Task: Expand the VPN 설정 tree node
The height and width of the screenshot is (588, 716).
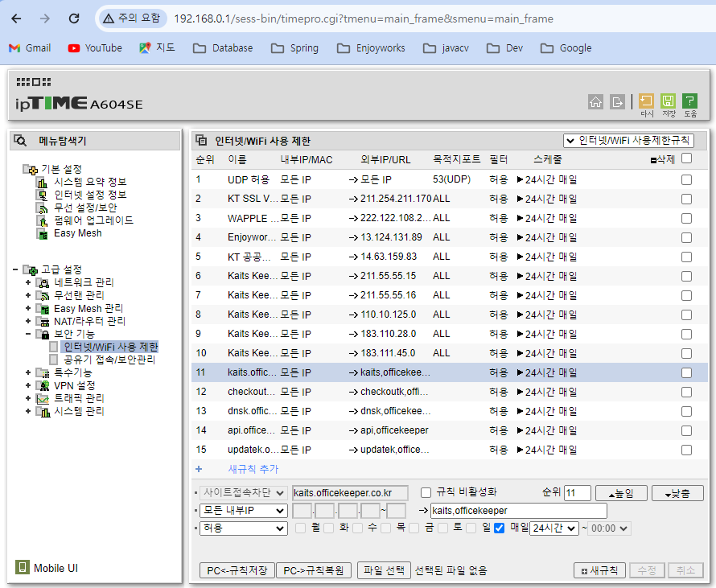Action: (28, 385)
